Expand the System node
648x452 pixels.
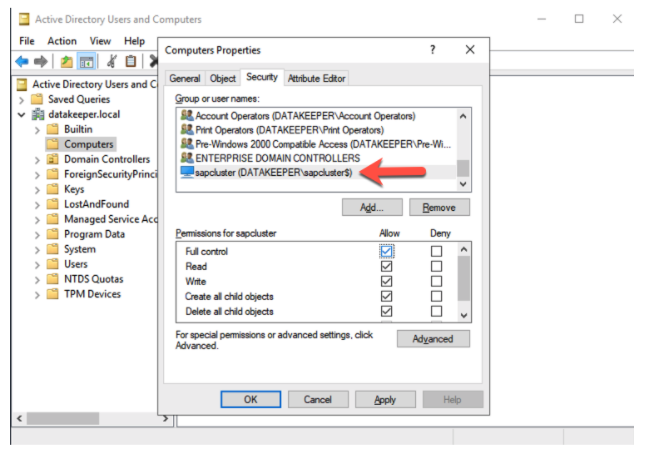click(x=37, y=250)
